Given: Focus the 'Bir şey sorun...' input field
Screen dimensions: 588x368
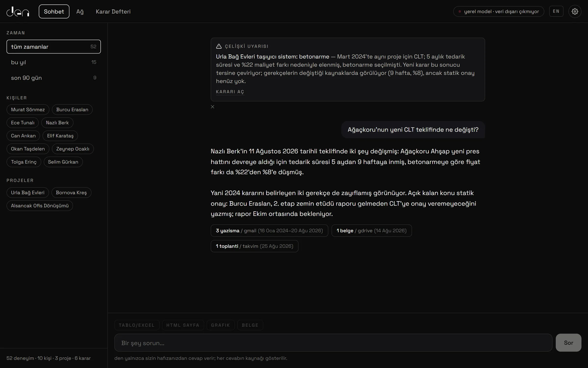Looking at the screenshot, I should pyautogui.click(x=333, y=343).
